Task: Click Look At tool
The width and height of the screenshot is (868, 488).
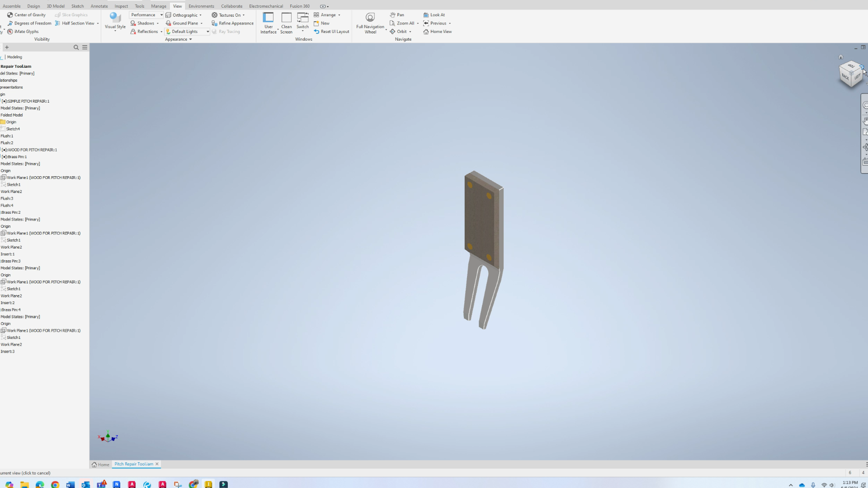Action: (434, 15)
